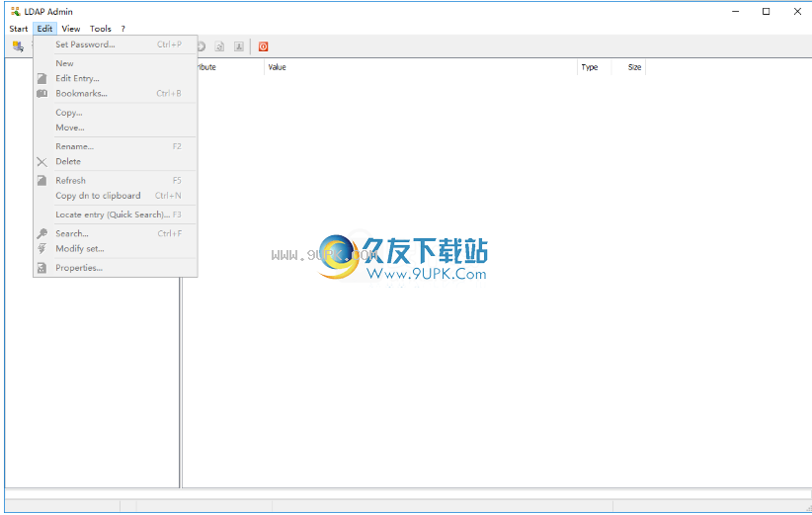This screenshot has height=515, width=812.
Task: Click the schema toolbar icon left of separator
Action: [x=239, y=46]
